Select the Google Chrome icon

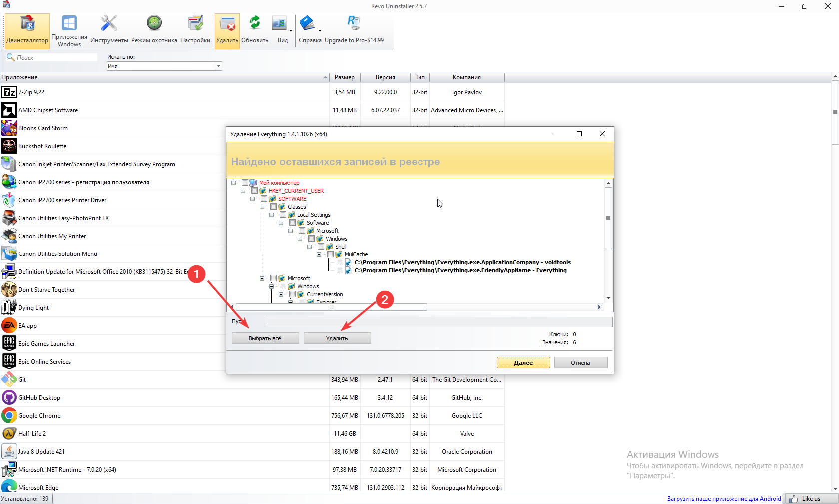click(9, 416)
